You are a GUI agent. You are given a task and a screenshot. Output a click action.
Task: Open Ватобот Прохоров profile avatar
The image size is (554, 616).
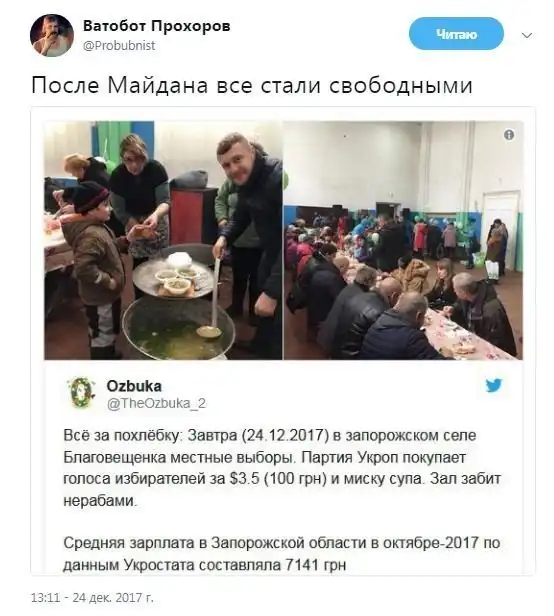(52, 35)
